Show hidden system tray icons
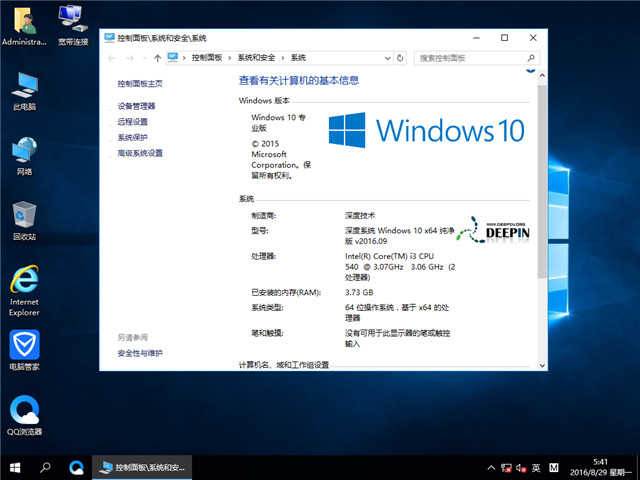Screen dimensions: 640x480 [x=490, y=467]
